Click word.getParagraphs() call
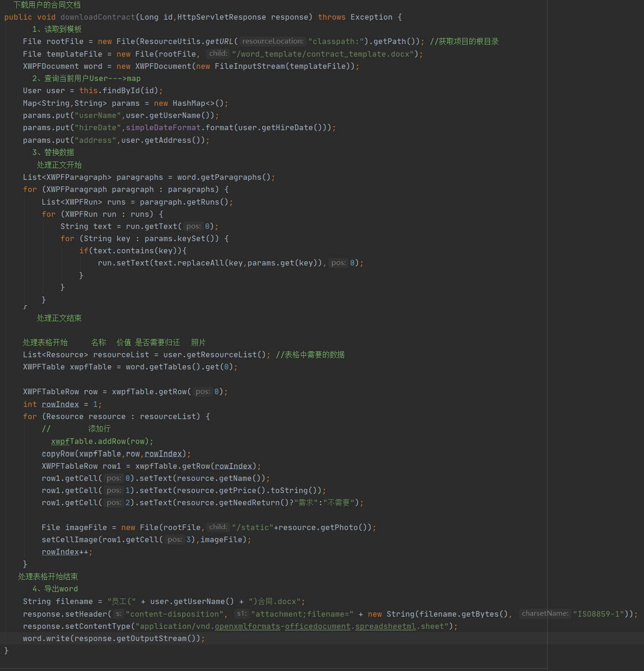The image size is (644, 671). coord(224,177)
